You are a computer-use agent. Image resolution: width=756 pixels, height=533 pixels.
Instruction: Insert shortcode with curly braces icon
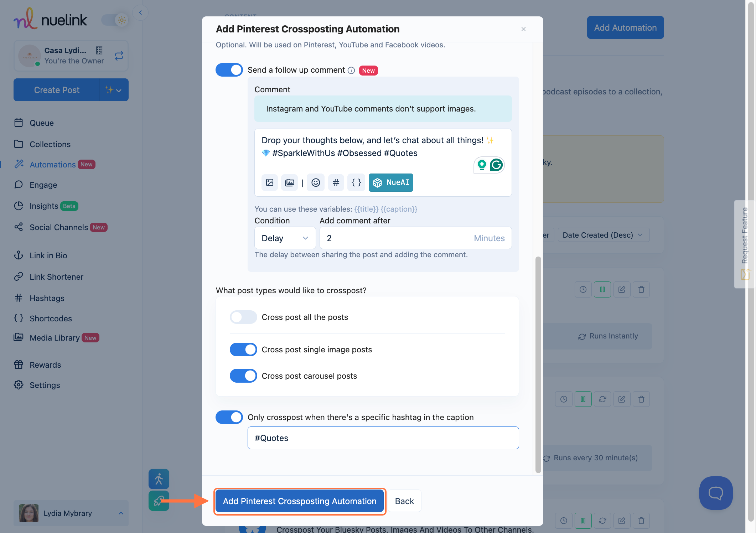[x=356, y=183]
